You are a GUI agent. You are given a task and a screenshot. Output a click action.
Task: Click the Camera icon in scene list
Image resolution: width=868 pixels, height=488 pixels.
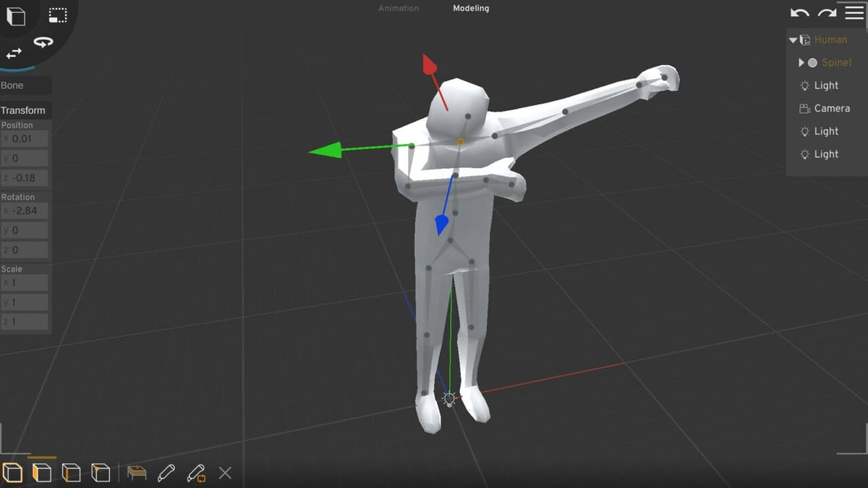click(x=804, y=109)
